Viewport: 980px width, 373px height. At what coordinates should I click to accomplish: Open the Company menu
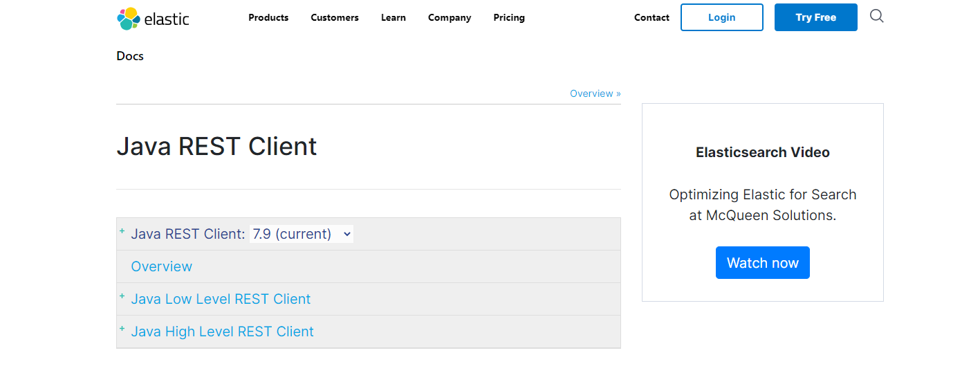coord(450,17)
